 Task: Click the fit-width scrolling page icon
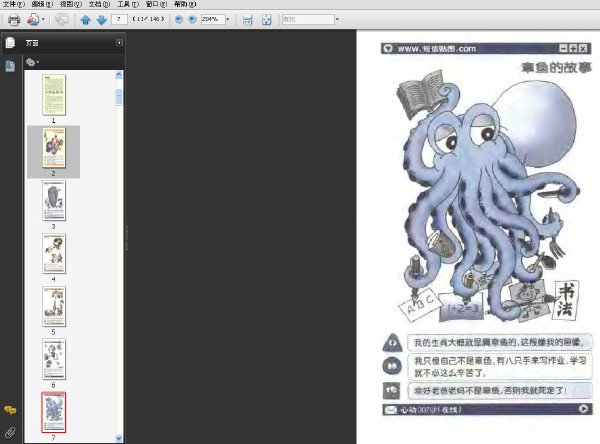(248, 20)
